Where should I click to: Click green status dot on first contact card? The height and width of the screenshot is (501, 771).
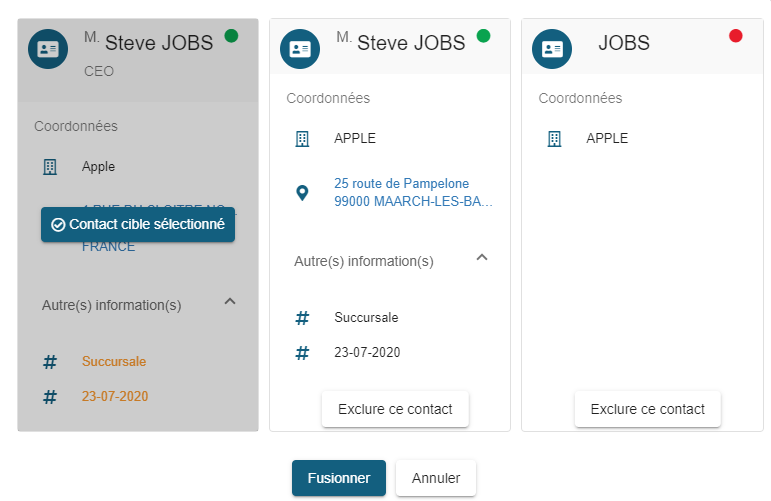232,36
